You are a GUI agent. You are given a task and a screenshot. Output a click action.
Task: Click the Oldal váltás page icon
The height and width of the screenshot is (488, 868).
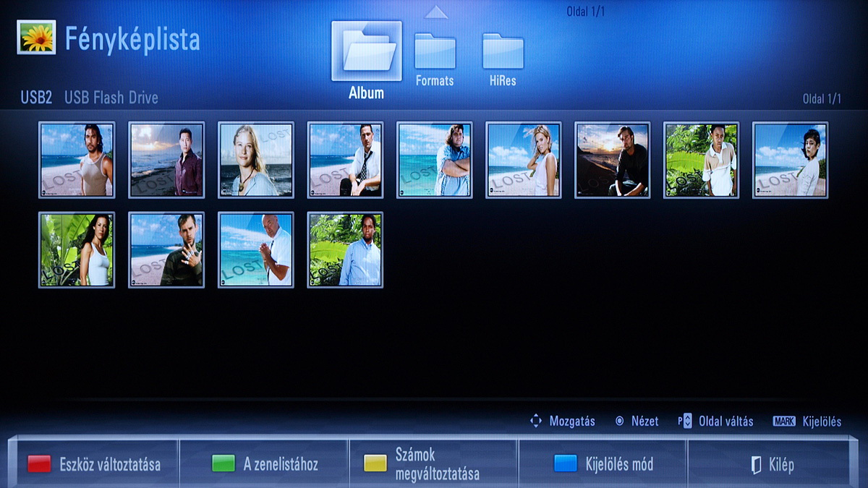coord(685,421)
